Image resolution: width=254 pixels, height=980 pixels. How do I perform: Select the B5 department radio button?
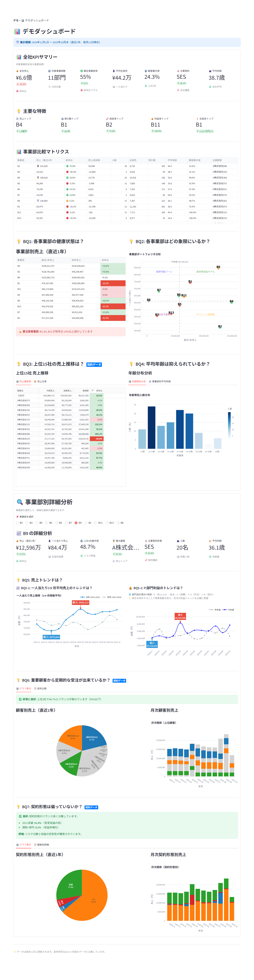[46, 523]
